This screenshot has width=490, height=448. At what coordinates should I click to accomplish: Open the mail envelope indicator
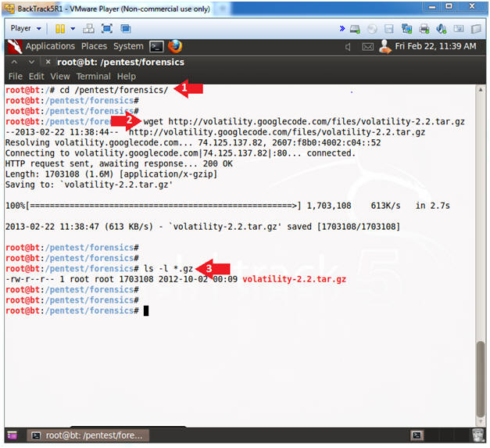pos(367,47)
